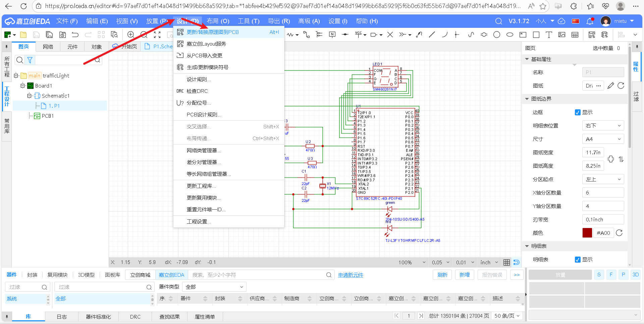The width and height of the screenshot is (644, 324).
Task: Select 从PCB导入变更 menu entry
Action: coord(228,55)
